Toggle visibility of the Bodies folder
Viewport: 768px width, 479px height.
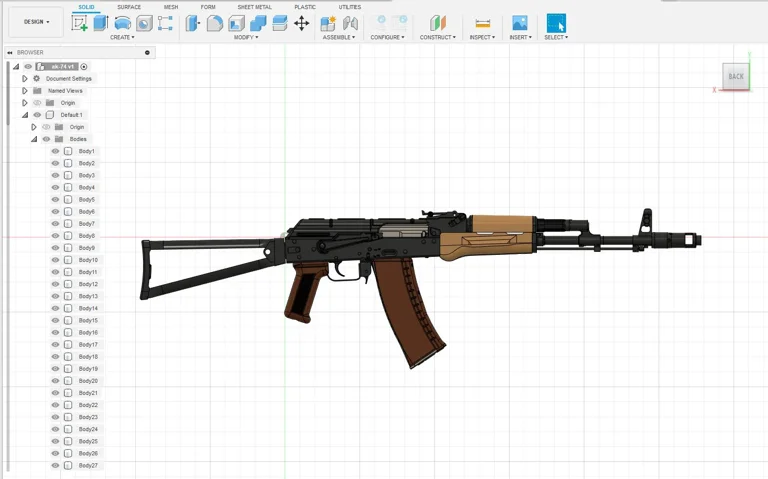46,139
